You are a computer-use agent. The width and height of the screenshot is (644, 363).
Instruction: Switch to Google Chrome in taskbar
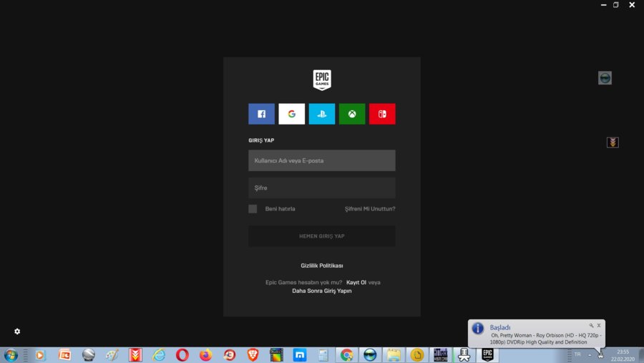pyautogui.click(x=346, y=355)
